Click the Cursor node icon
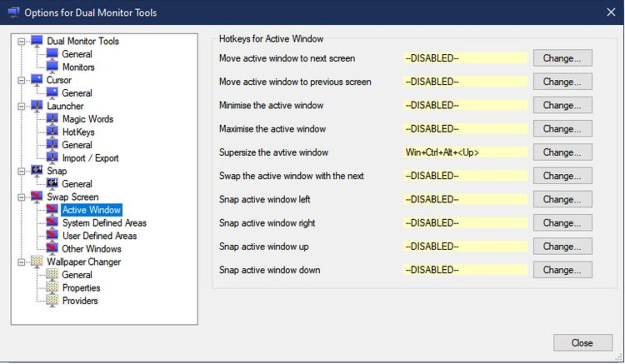The height and width of the screenshot is (364, 625). point(37,80)
